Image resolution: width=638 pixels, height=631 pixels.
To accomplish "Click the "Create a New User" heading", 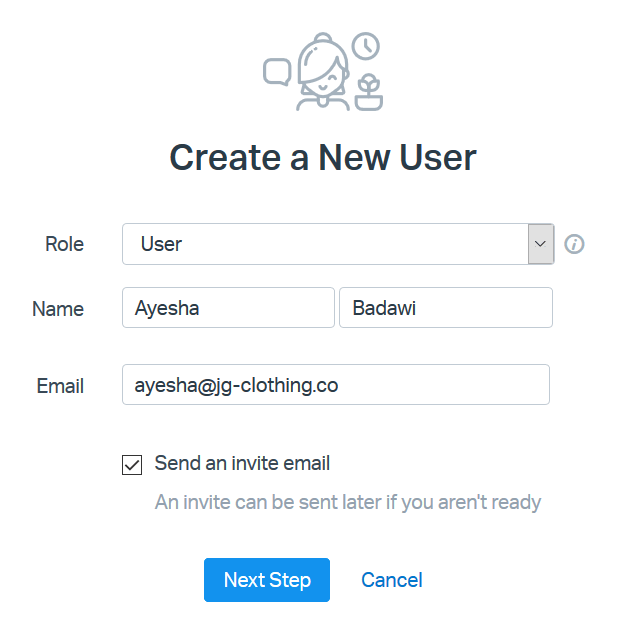I will tap(322, 157).
